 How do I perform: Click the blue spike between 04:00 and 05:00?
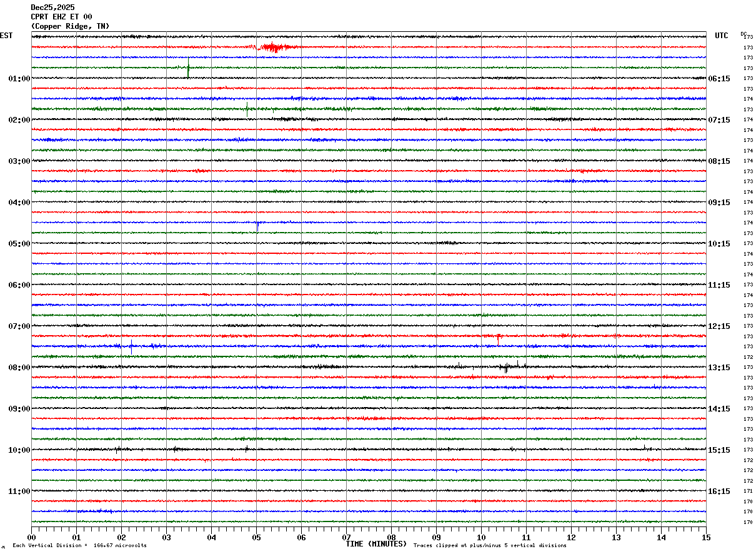(257, 224)
